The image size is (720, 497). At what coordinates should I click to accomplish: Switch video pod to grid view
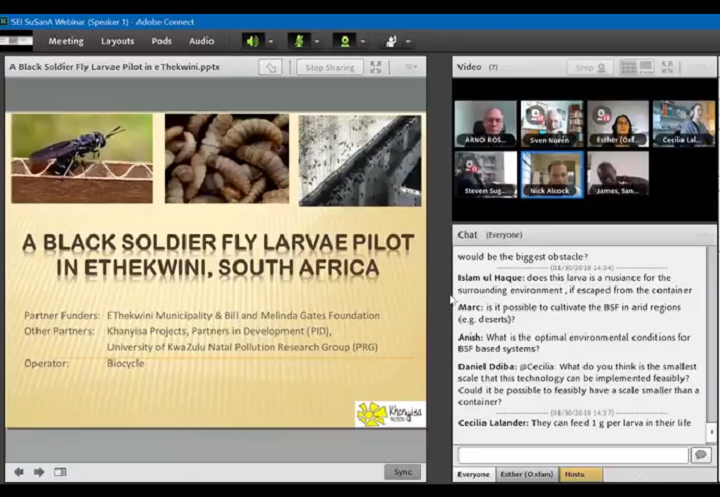click(x=628, y=67)
